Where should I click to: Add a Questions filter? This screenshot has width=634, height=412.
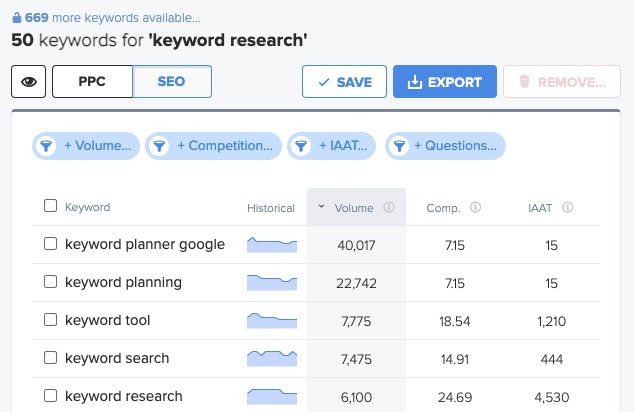[446, 146]
